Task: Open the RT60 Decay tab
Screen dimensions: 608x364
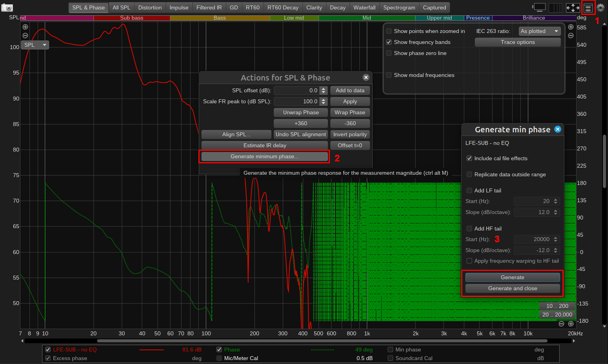Action: pos(283,7)
